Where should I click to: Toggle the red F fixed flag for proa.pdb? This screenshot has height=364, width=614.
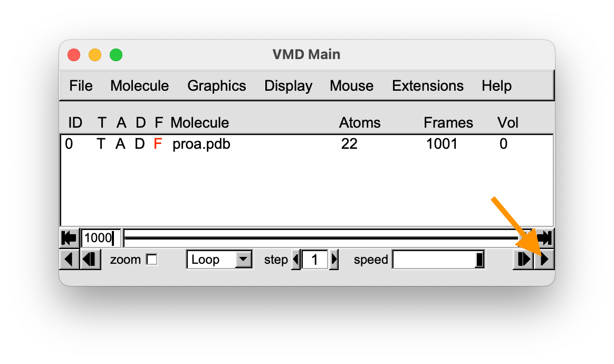158,144
